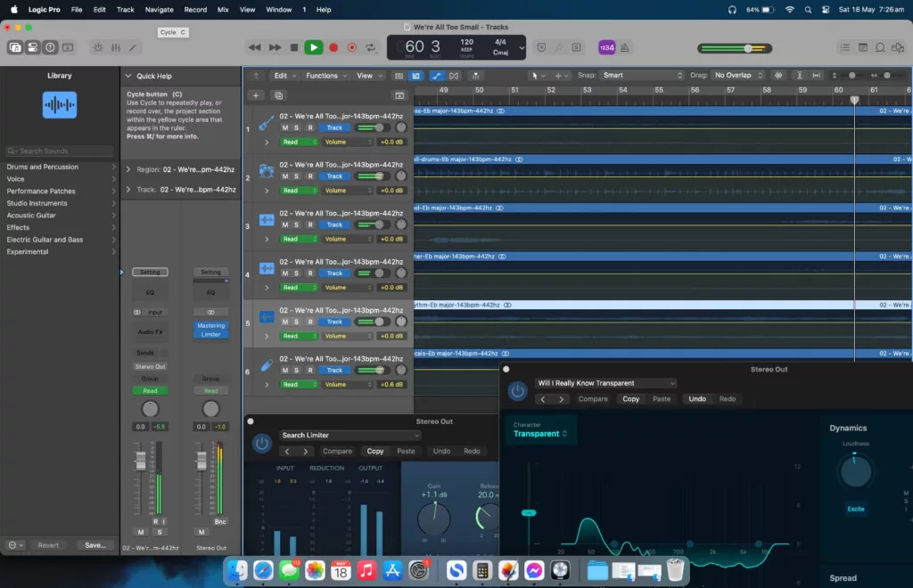Click the Mastering Limiter plugin slot
This screenshot has height=588, width=913.
point(210,330)
